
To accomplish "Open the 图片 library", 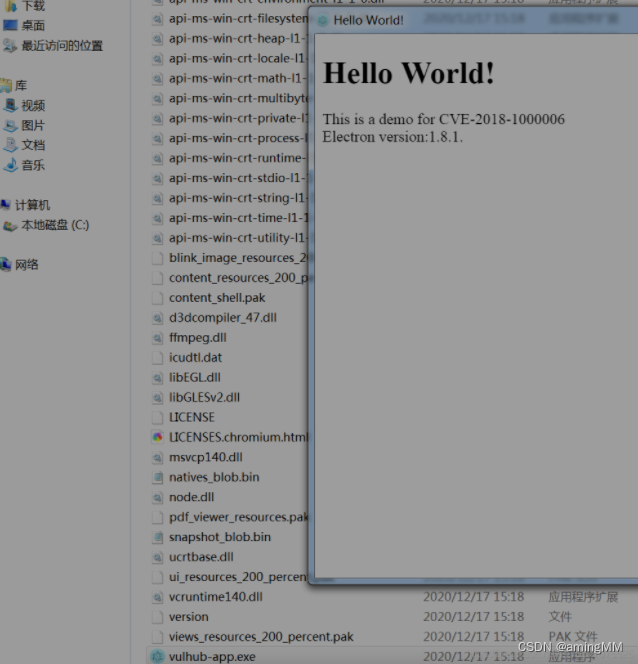I will pos(33,125).
